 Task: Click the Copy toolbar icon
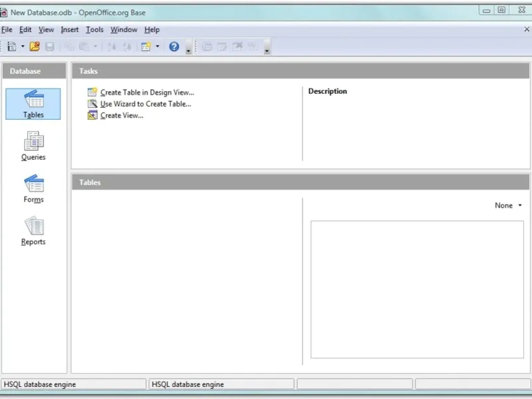(69, 47)
